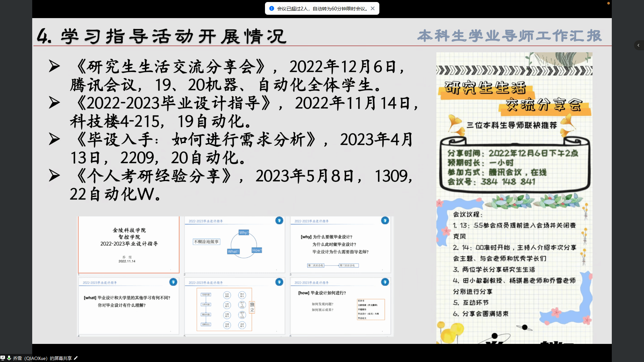This screenshot has width=644, height=362.
Task: Click the pencil annotate icon beside sharer name
Action: pos(76,358)
